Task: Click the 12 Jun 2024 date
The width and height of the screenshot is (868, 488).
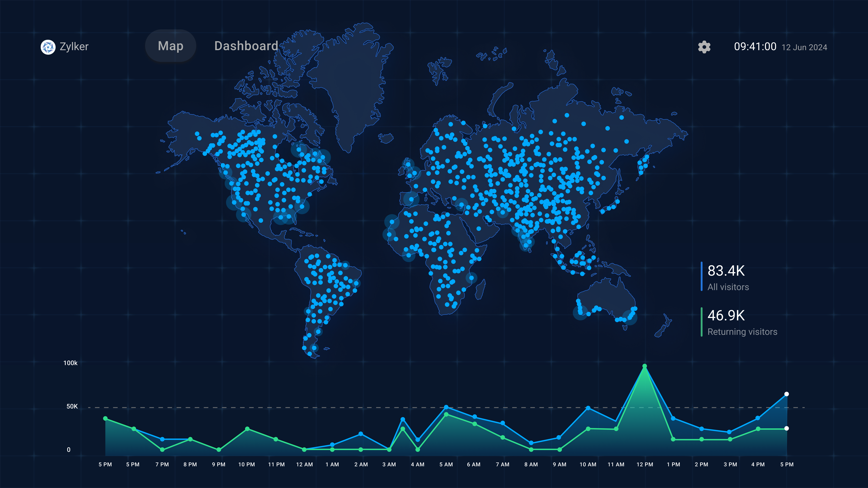Action: click(x=804, y=47)
